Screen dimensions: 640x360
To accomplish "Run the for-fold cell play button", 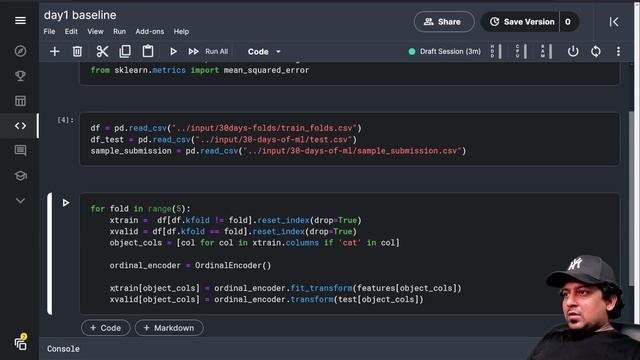I will coord(65,202).
